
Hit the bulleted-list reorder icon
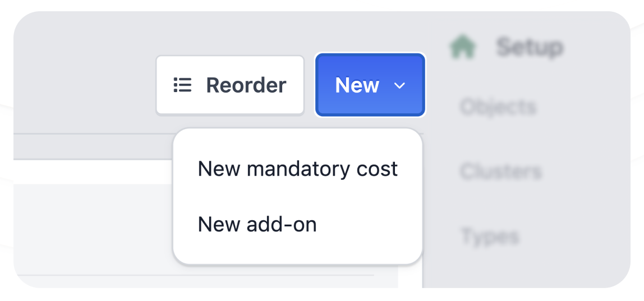182,85
